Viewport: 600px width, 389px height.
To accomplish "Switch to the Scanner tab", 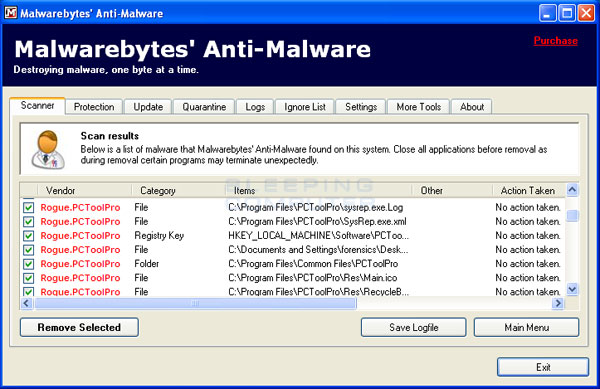I will (x=38, y=106).
